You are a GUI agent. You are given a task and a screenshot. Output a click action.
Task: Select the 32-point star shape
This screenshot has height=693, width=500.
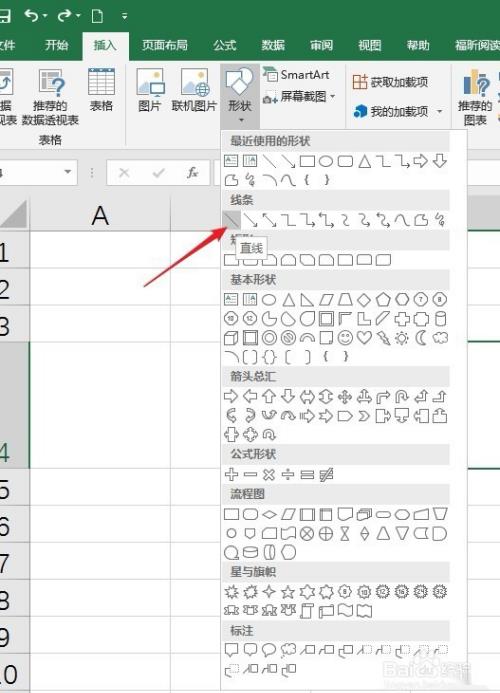point(440,591)
